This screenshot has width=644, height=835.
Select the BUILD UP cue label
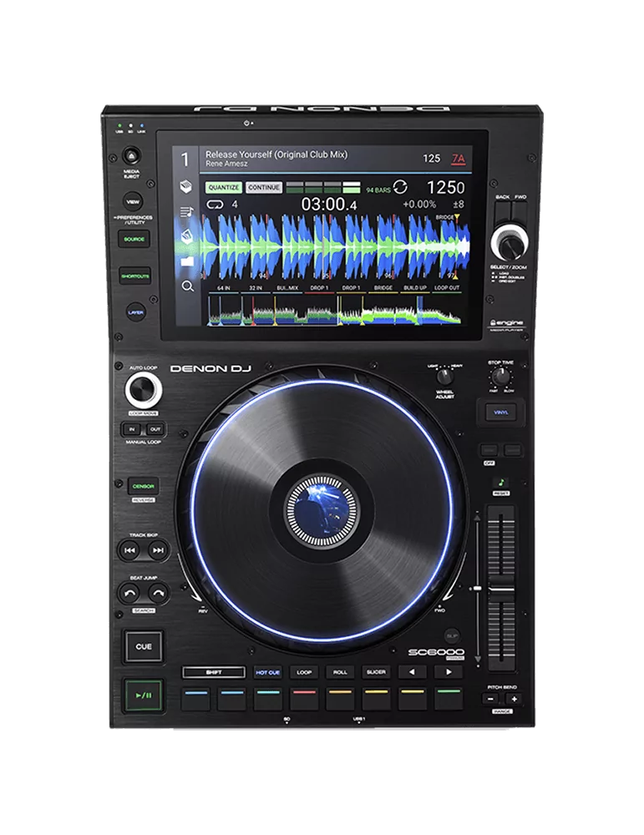click(x=415, y=288)
